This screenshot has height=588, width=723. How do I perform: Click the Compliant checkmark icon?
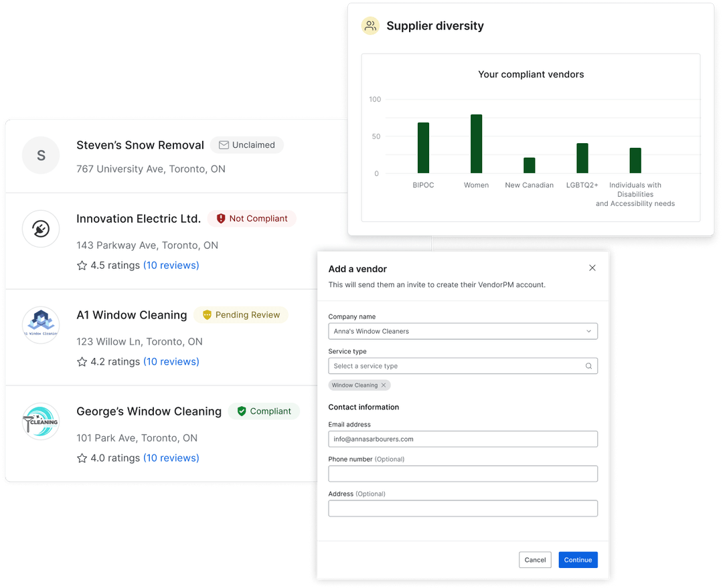pos(241,411)
